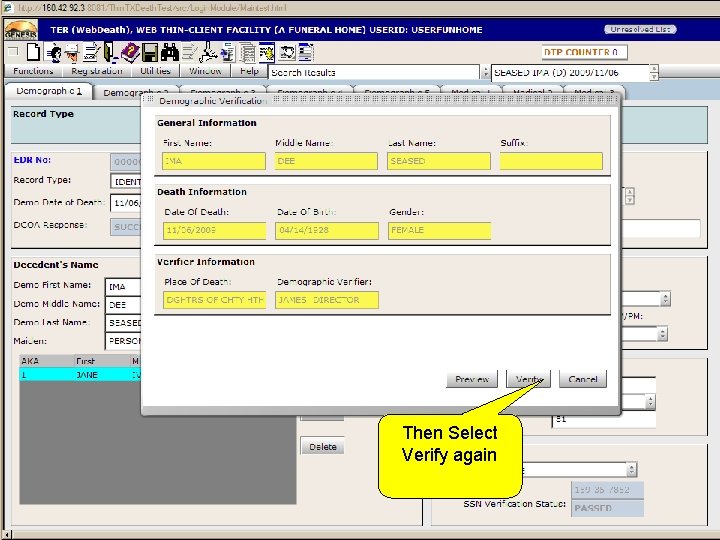Click the browser page icon beside URL

(8, 7)
